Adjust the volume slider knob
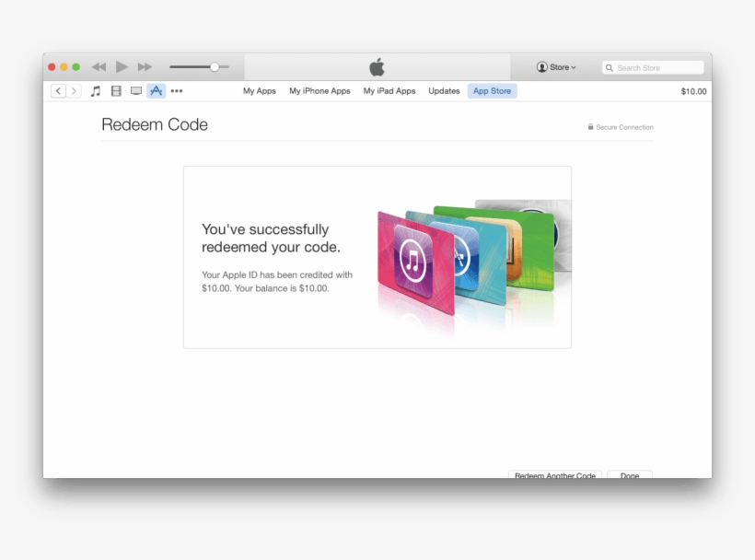755x560 pixels. click(215, 67)
